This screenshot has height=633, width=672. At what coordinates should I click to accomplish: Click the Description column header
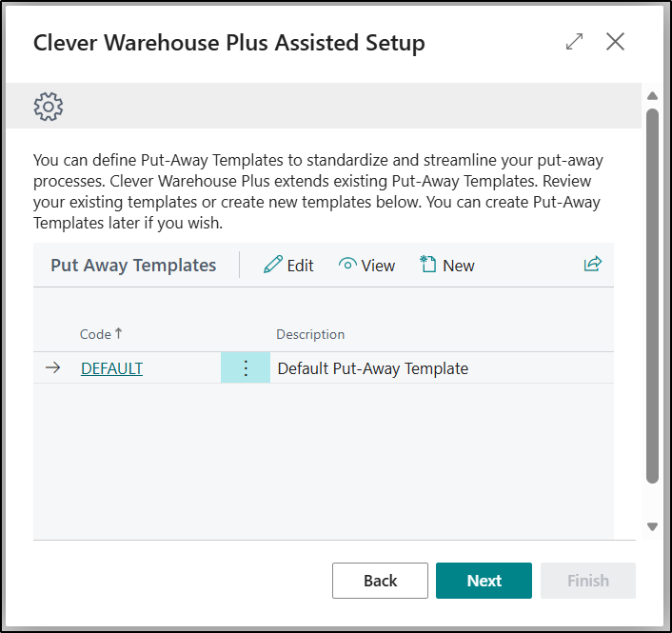310,334
